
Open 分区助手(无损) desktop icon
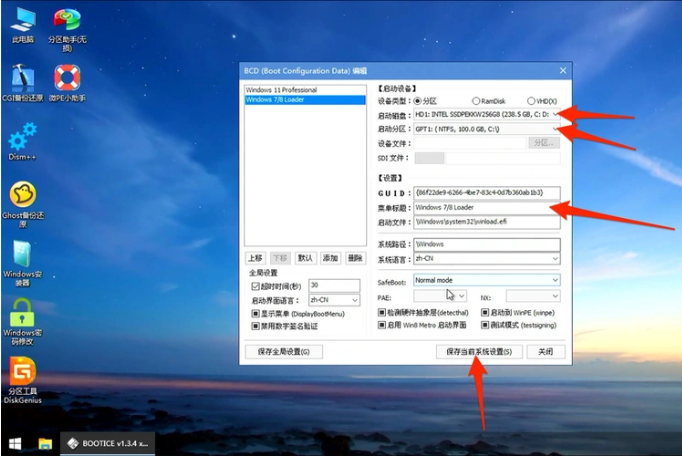tap(67, 30)
